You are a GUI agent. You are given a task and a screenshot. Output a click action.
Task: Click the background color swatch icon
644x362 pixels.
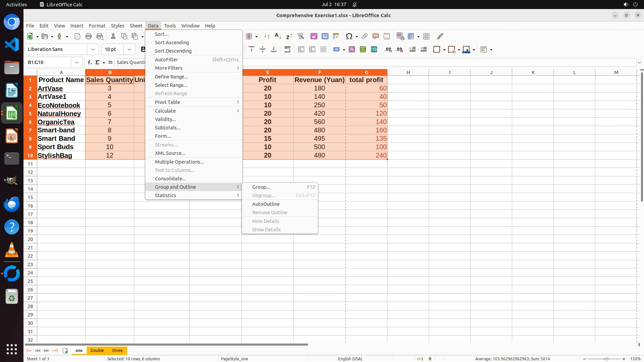click(466, 49)
